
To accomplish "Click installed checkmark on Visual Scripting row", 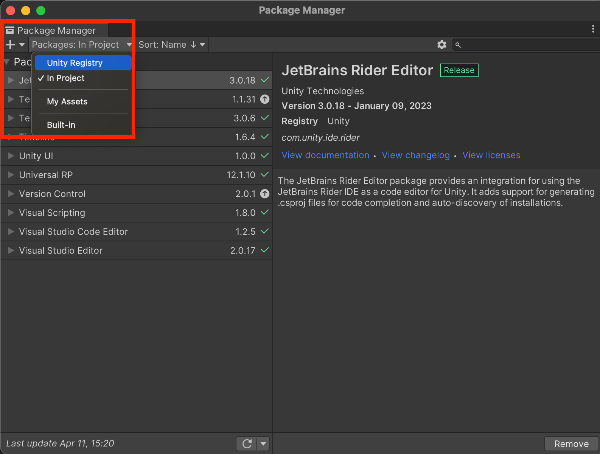I will 264,212.
